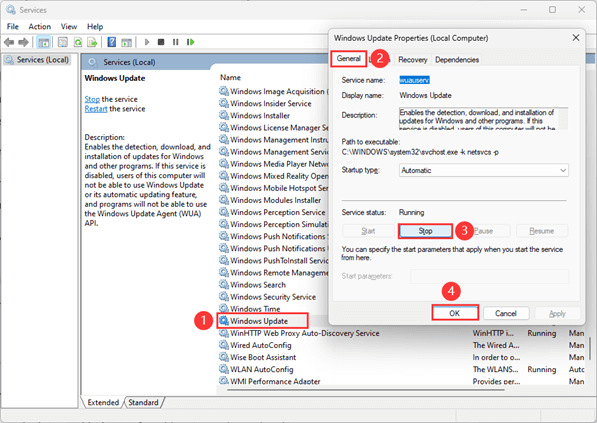The width and height of the screenshot is (597, 423).
Task: Select Windows Search service row
Action: click(258, 284)
